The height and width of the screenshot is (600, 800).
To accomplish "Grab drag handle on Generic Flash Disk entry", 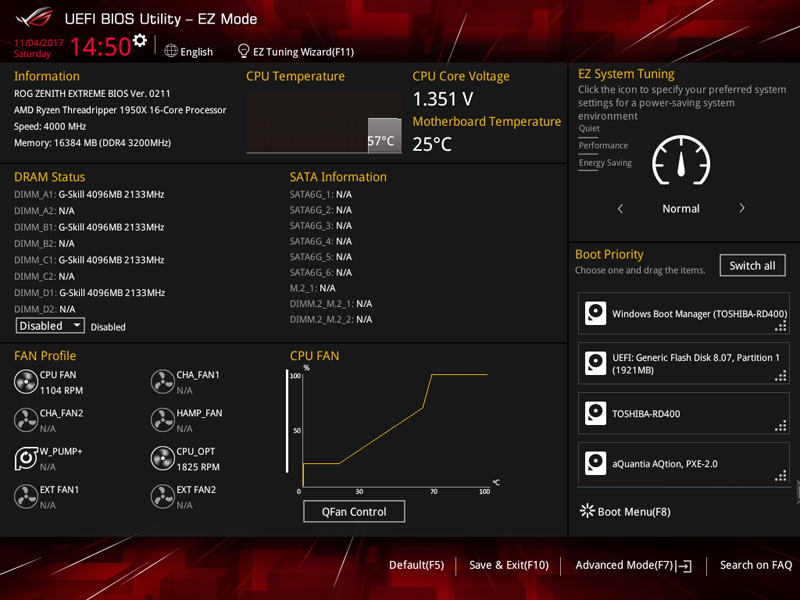I will tap(781, 376).
